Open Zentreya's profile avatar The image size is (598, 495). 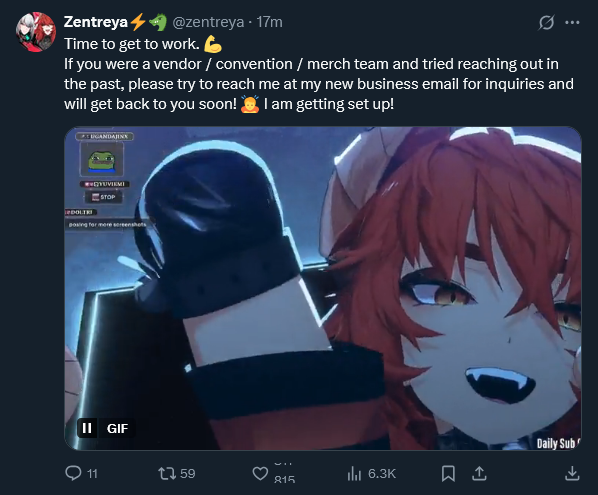(36, 32)
